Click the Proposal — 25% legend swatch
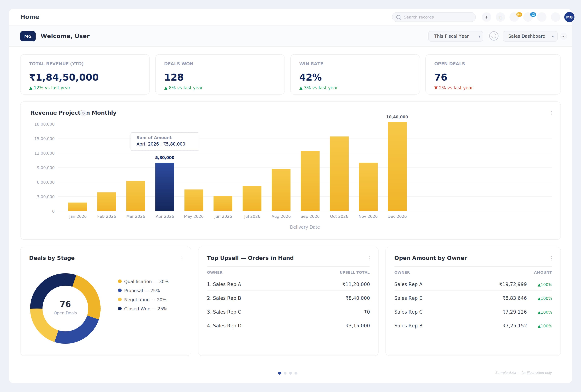Viewport: 581px width, 392px height. click(x=120, y=290)
